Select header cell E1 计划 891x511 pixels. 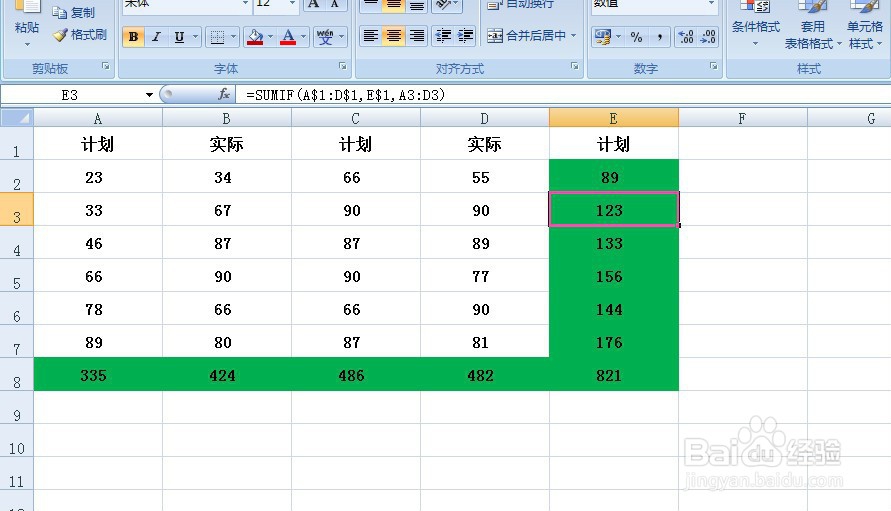point(614,143)
